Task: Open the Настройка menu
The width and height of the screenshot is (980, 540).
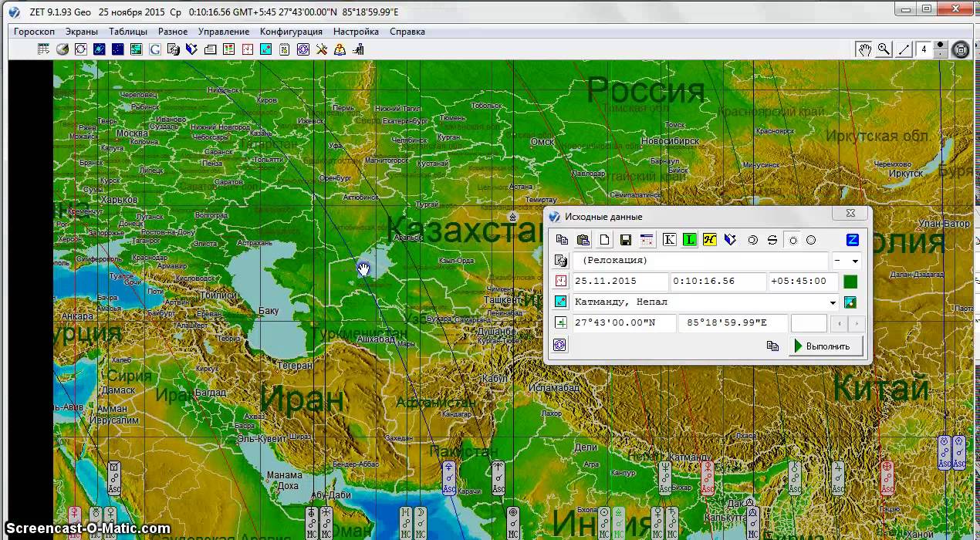Action: pyautogui.click(x=356, y=32)
